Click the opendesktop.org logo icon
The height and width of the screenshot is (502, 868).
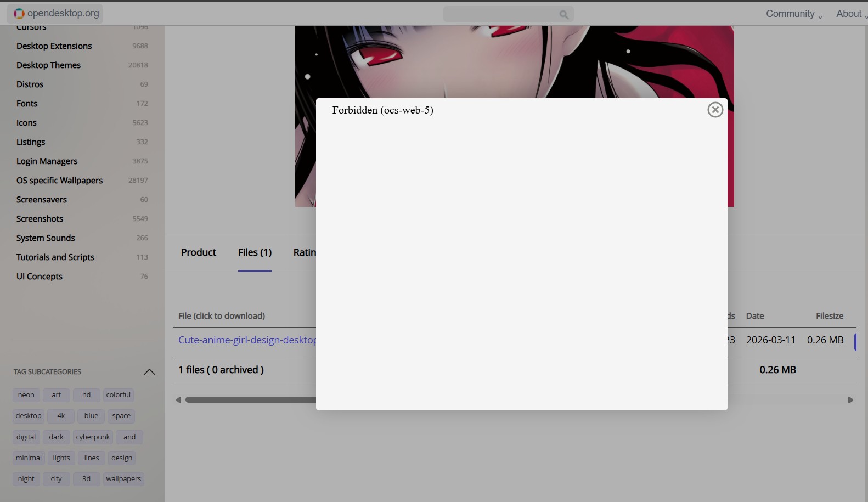pos(19,14)
